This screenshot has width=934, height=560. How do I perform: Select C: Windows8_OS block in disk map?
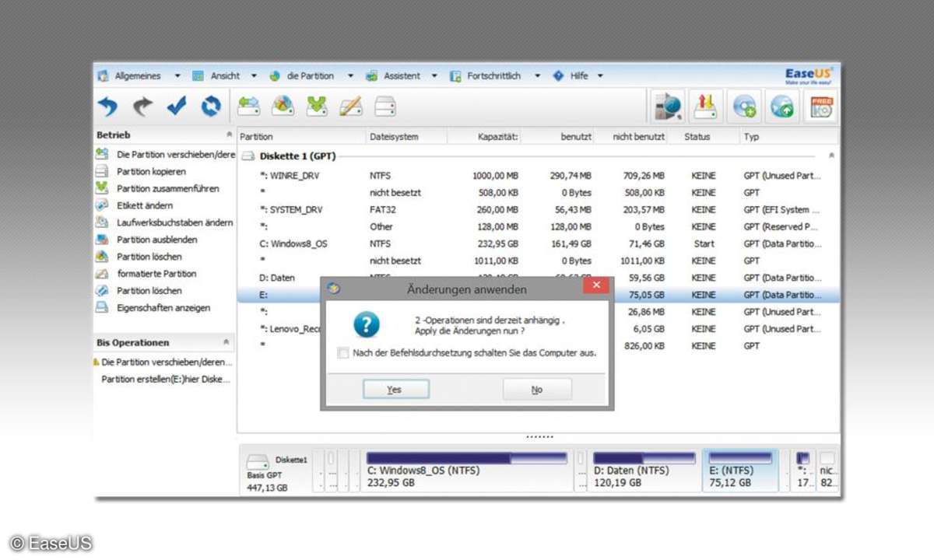pyautogui.click(x=467, y=471)
